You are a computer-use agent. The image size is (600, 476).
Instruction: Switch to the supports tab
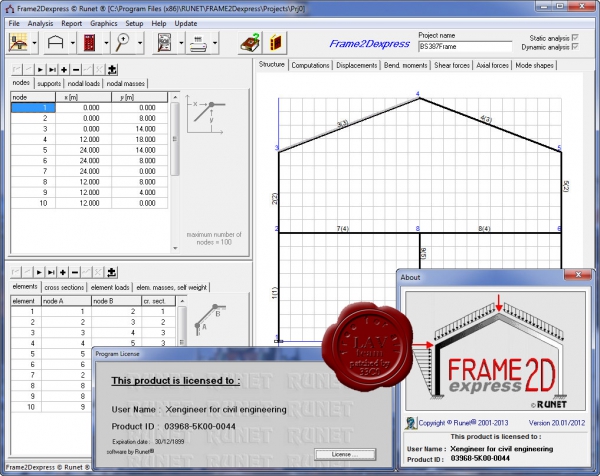click(49, 83)
